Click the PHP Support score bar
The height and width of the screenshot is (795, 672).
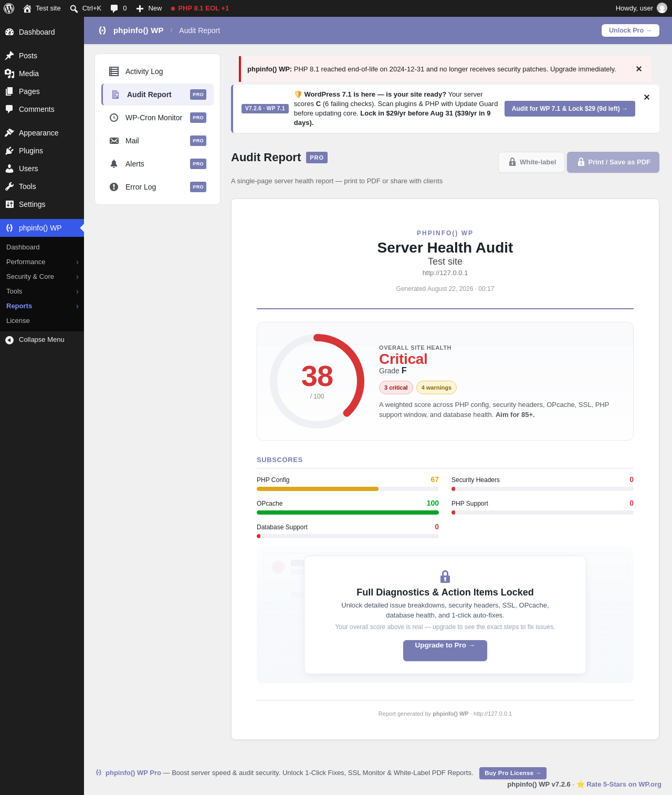[x=542, y=512]
